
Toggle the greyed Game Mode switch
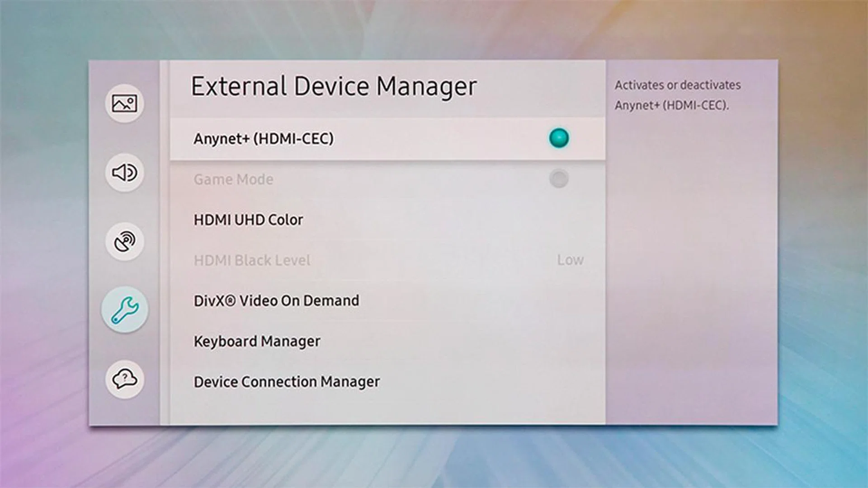pyautogui.click(x=559, y=179)
